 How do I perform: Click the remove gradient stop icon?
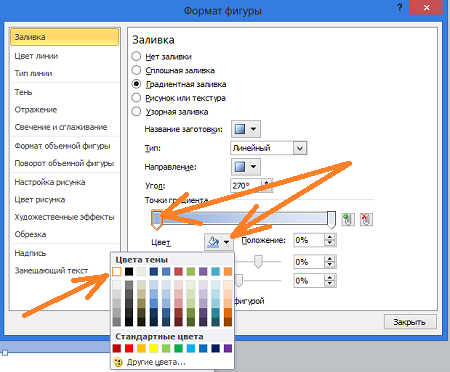click(366, 220)
